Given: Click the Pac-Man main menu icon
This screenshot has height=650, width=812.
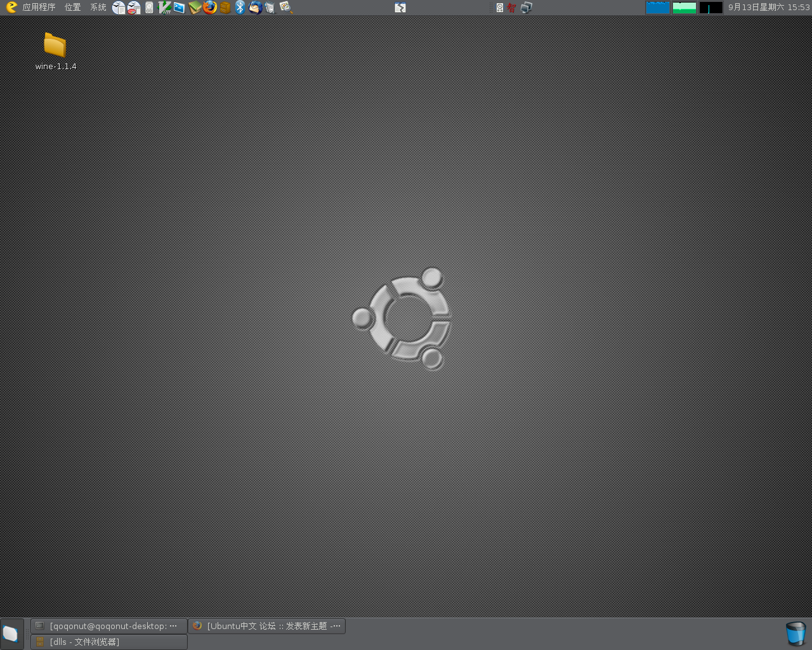Looking at the screenshot, I should point(11,8).
